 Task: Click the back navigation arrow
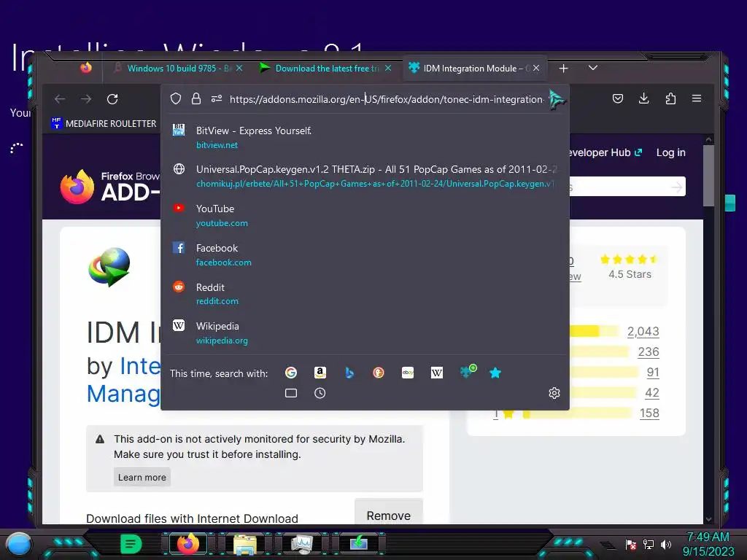pyautogui.click(x=60, y=99)
